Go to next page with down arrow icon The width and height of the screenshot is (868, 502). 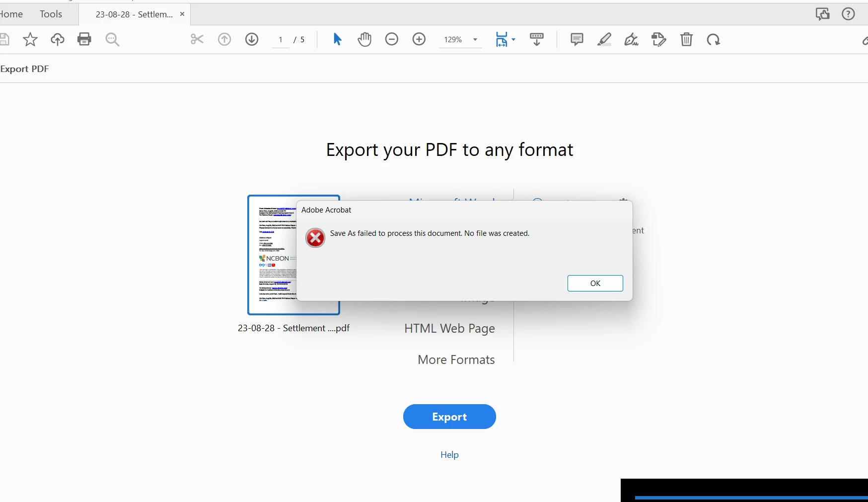[252, 39]
